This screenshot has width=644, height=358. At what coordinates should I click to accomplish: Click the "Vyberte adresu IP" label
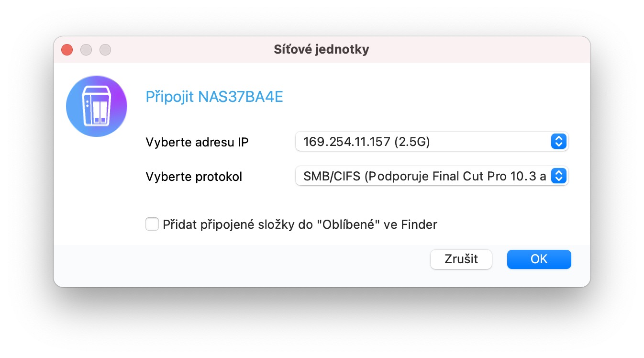pyautogui.click(x=197, y=142)
